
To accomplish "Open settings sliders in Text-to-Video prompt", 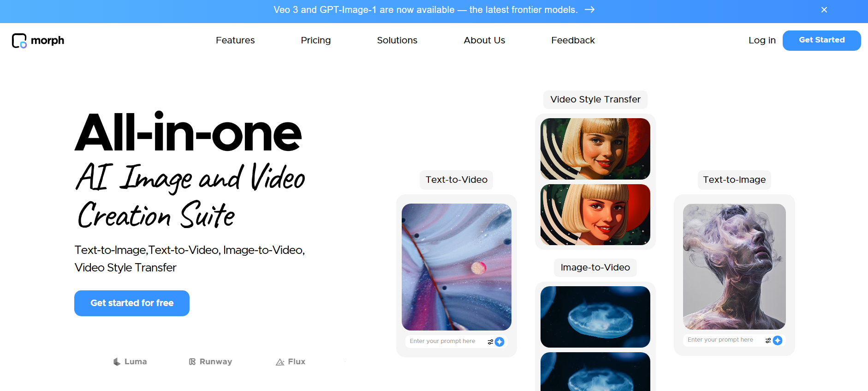I will 490,342.
